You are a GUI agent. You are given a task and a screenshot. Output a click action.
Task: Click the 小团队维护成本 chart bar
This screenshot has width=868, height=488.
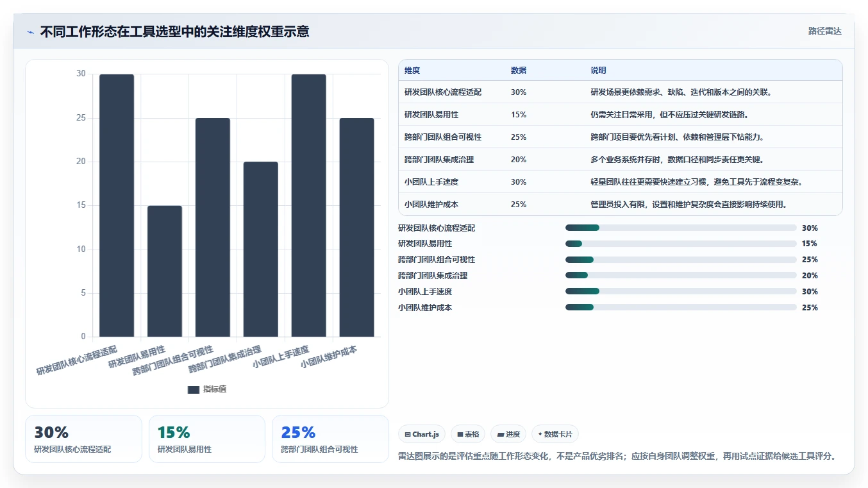click(357, 227)
